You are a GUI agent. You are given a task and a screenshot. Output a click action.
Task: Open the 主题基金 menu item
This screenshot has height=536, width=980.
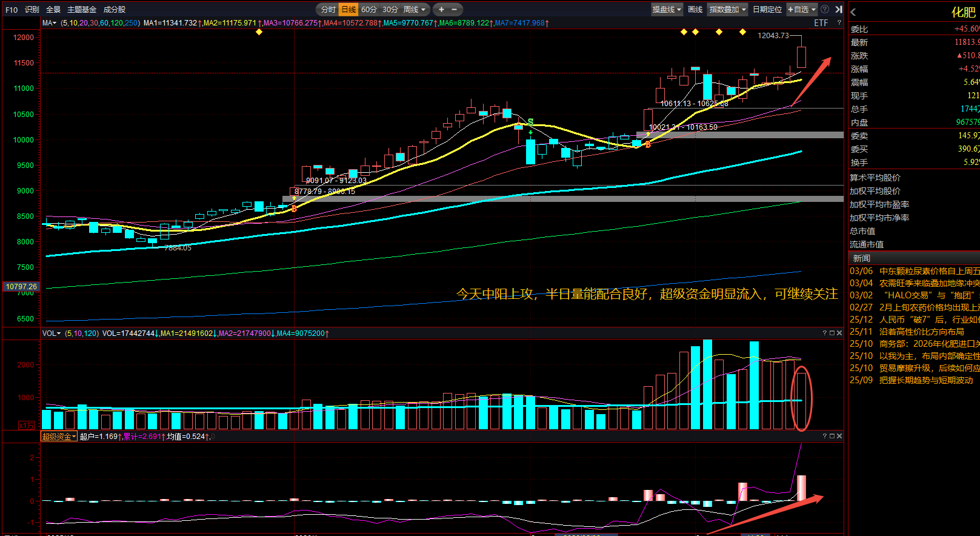82,10
